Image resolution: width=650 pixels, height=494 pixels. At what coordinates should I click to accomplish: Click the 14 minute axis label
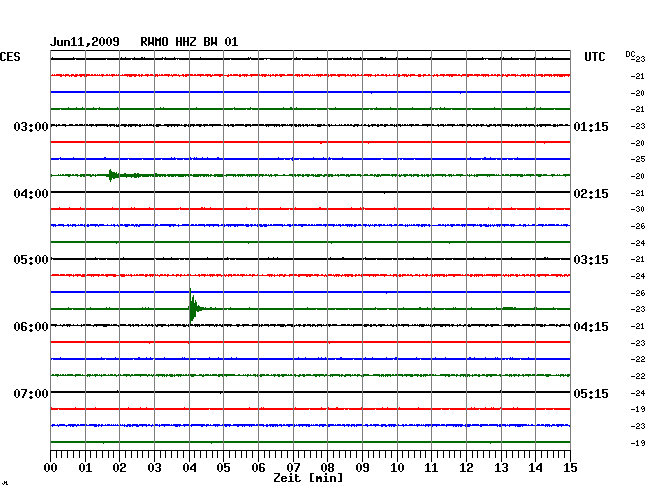(x=536, y=467)
